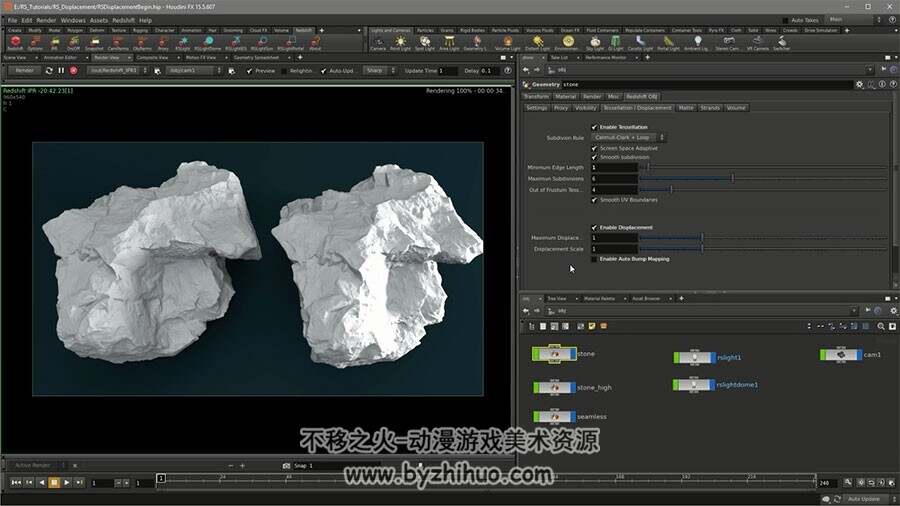The width and height of the screenshot is (900, 506).
Task: Add a VR Camera from the shelf
Action: (758, 42)
